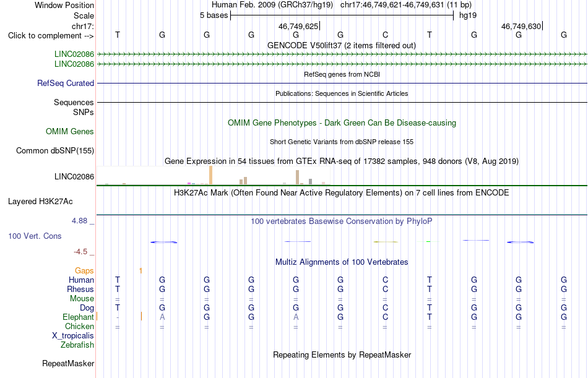Click the OMIM Genes label
This screenshot has height=378, width=588.
click(x=70, y=132)
